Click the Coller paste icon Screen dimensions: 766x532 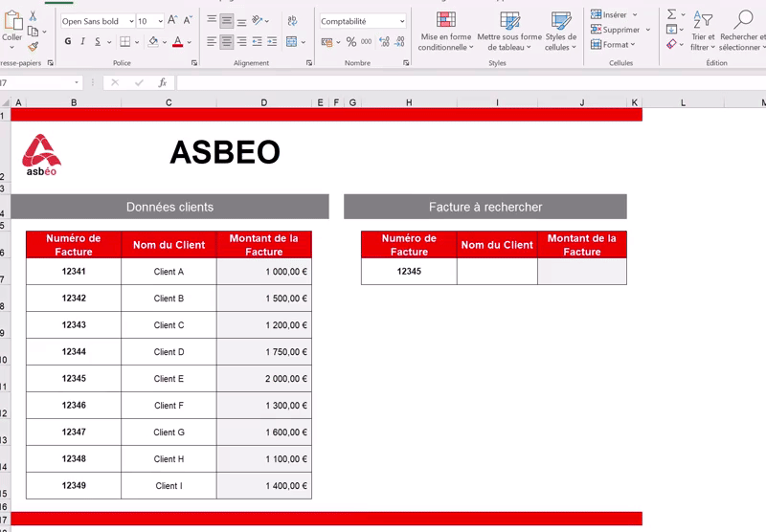point(12,20)
